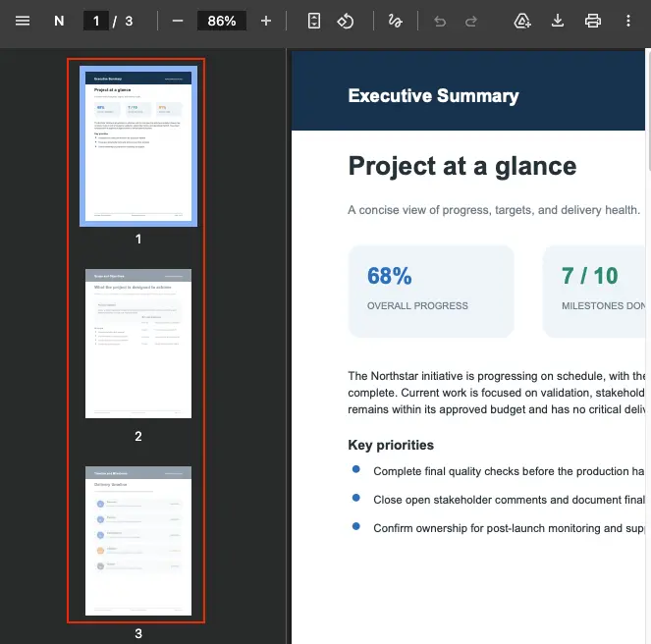Edit the 86% zoom level field
Screen dimensions: 651x644
(222, 21)
